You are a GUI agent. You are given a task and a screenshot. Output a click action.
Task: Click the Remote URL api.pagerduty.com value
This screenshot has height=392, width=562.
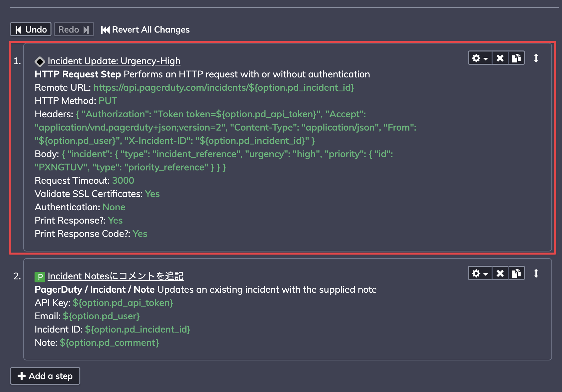pyautogui.click(x=224, y=87)
